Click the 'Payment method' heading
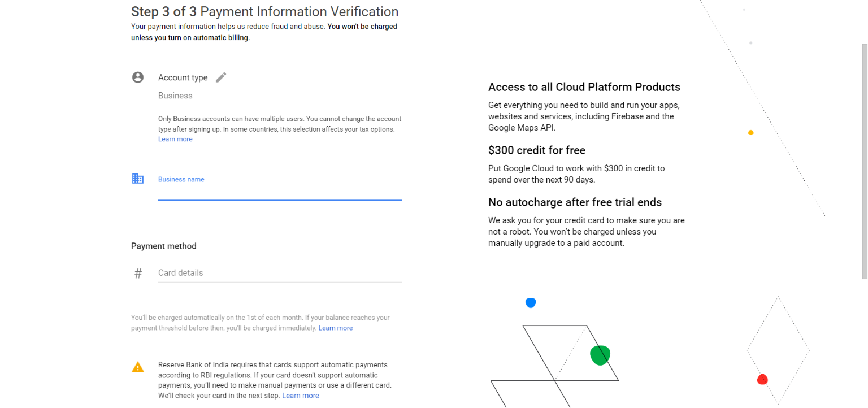The width and height of the screenshot is (868, 408). pos(164,246)
